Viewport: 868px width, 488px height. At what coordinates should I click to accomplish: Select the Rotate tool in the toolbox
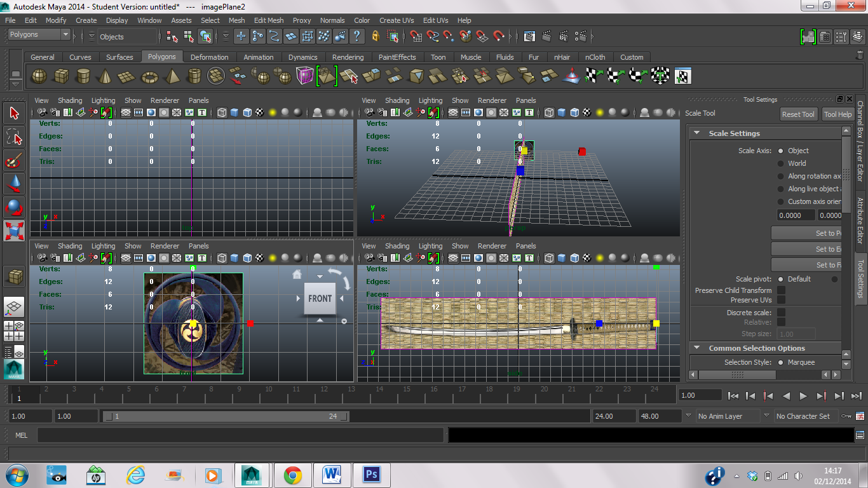click(14, 207)
